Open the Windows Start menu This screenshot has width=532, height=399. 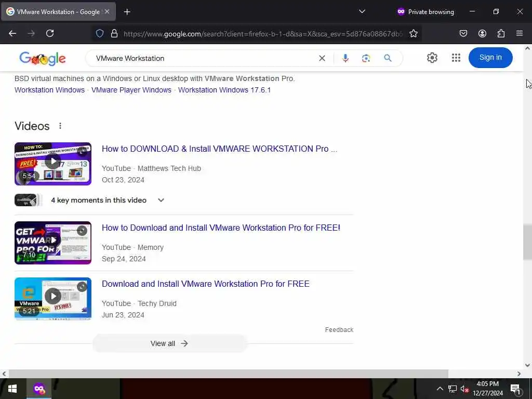click(x=12, y=389)
